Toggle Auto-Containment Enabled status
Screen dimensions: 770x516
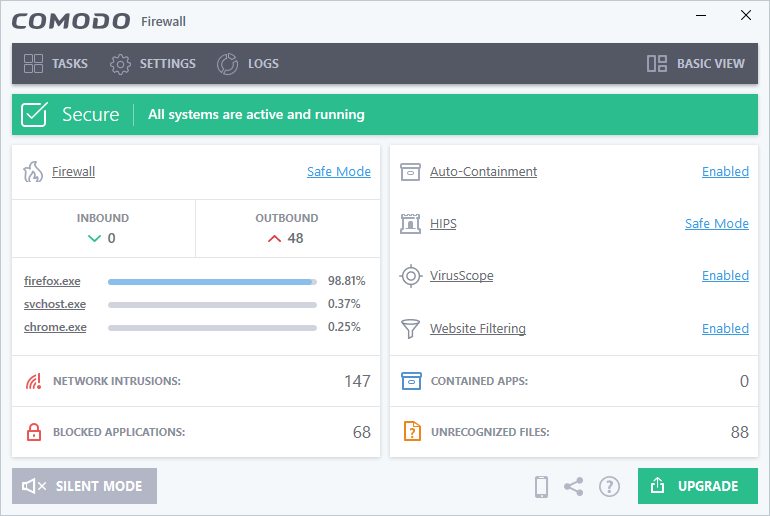[x=725, y=172]
